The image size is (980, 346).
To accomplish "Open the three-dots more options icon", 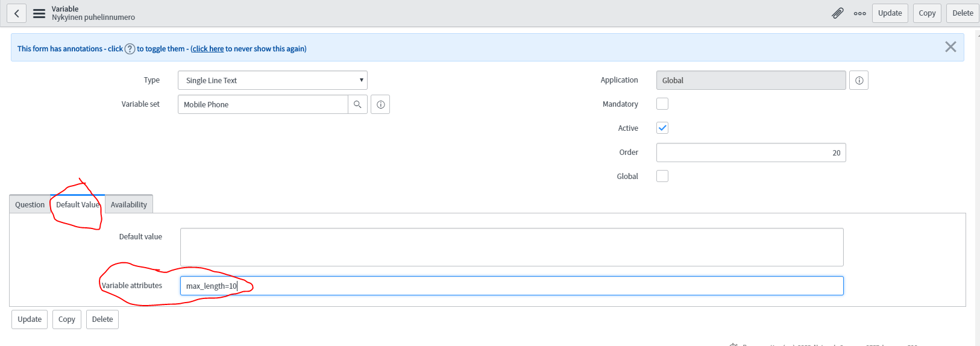I will point(860,13).
